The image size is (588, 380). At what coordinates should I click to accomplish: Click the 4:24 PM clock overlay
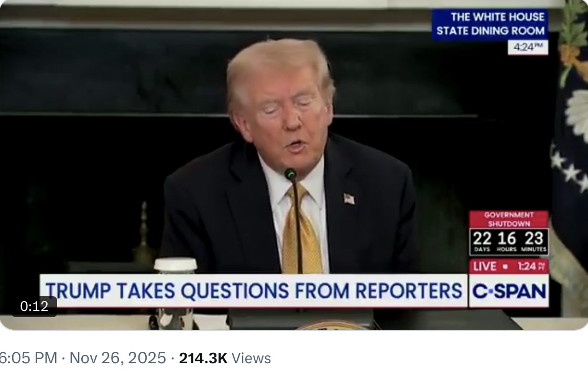528,47
